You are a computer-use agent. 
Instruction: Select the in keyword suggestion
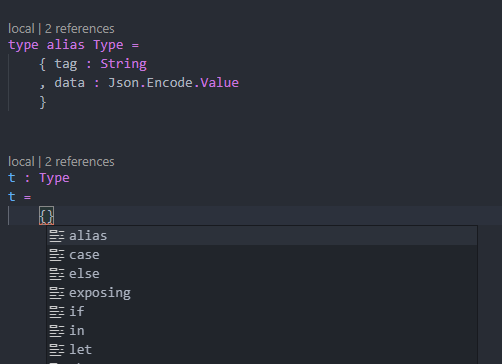click(262, 331)
